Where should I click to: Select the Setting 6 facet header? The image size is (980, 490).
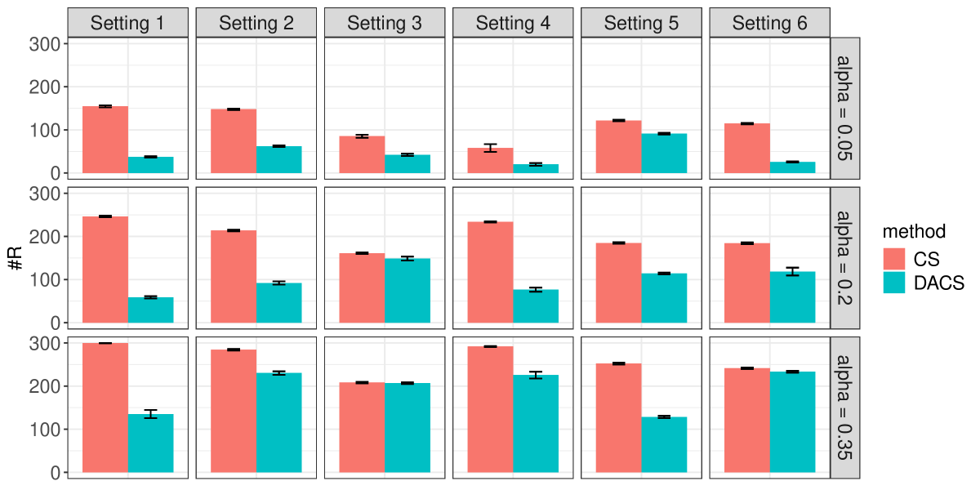tap(769, 23)
